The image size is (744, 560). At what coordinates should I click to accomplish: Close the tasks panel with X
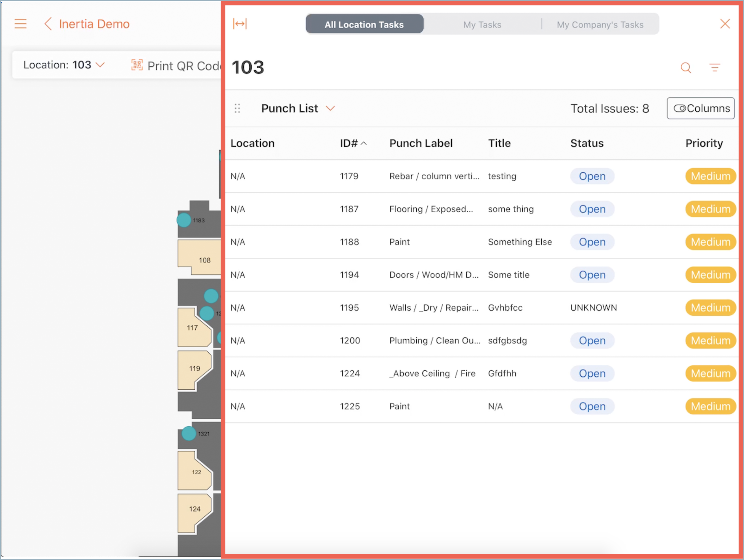click(725, 24)
